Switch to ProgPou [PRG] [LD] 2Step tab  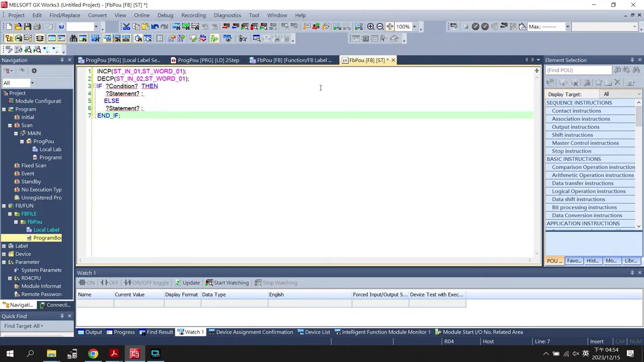click(205, 60)
